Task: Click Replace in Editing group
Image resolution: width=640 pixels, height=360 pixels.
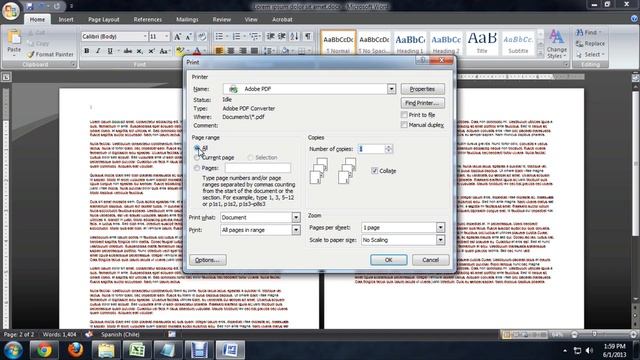Action: (590, 43)
